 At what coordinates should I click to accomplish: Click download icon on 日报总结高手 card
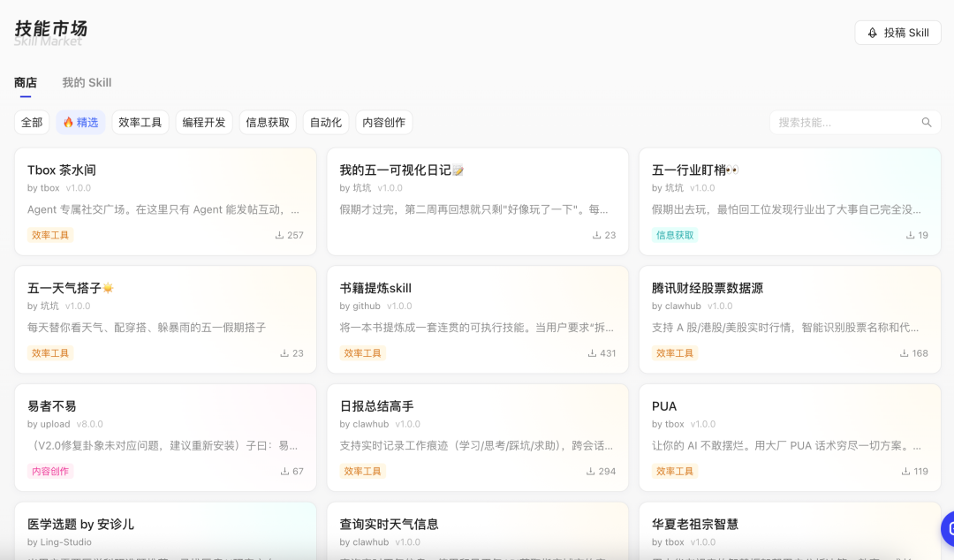pyautogui.click(x=590, y=471)
